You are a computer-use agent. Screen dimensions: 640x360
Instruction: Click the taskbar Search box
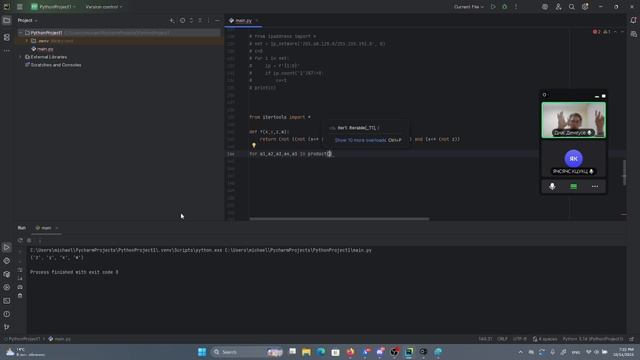click(247, 352)
